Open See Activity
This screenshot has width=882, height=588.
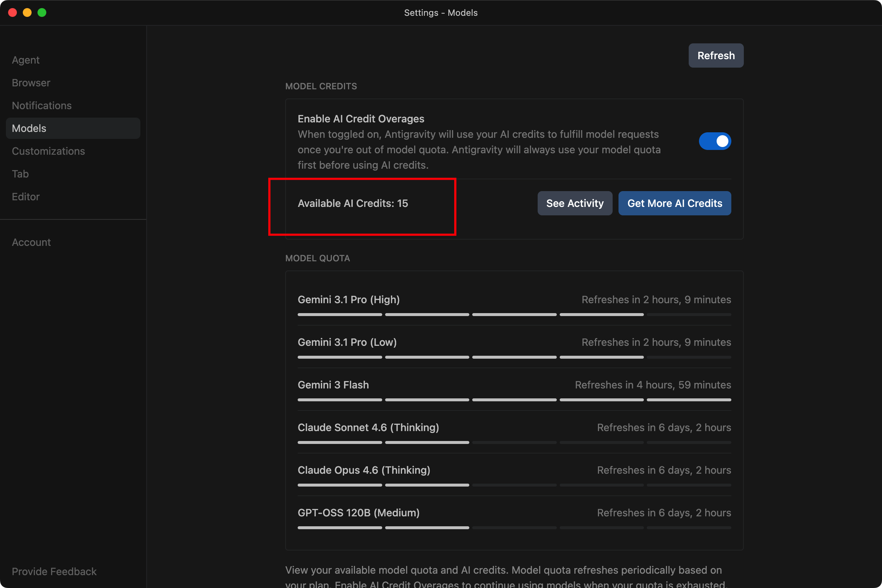[x=575, y=203]
